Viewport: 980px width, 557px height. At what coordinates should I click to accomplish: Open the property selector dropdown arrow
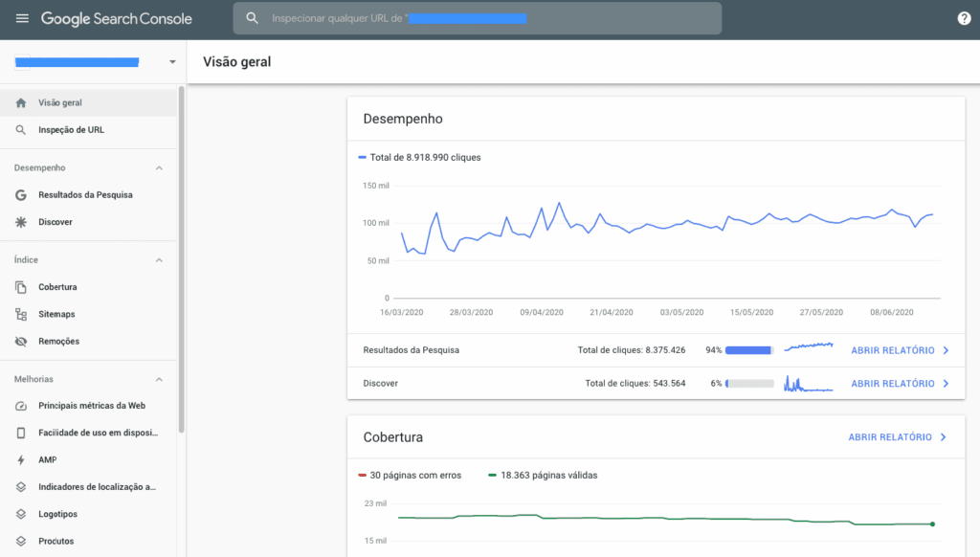pyautogui.click(x=172, y=62)
